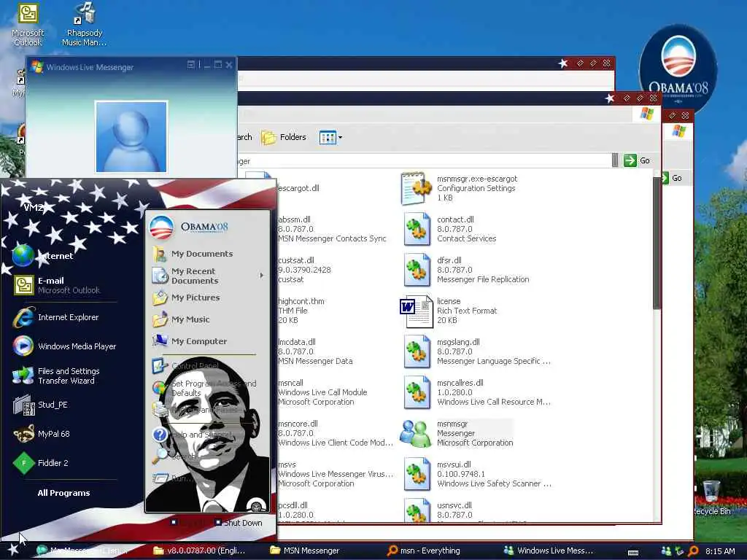The height and width of the screenshot is (560, 747).
Task: Open Internet from the Start menu
Action: 43,256
